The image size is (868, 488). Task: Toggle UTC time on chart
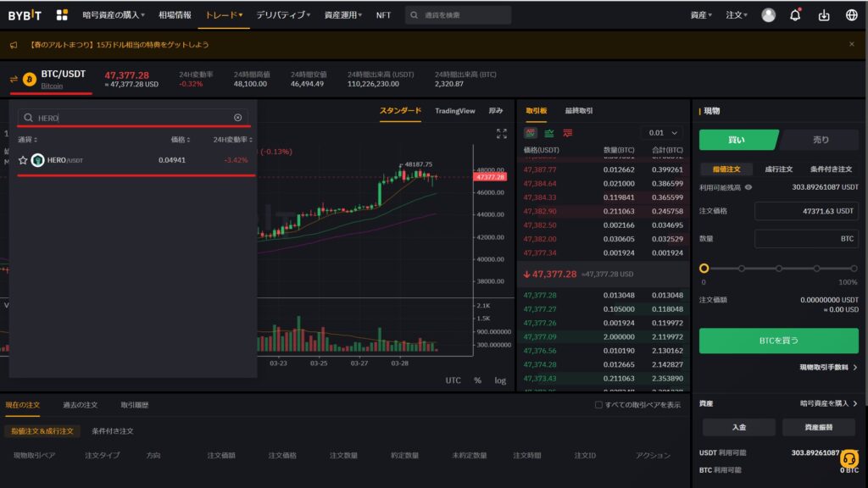pyautogui.click(x=453, y=380)
